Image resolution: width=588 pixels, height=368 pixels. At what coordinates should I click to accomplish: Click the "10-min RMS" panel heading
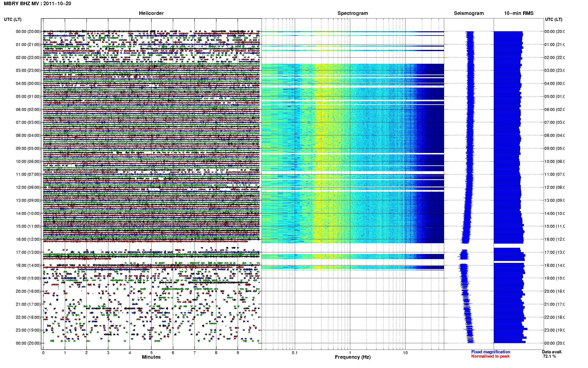519,13
